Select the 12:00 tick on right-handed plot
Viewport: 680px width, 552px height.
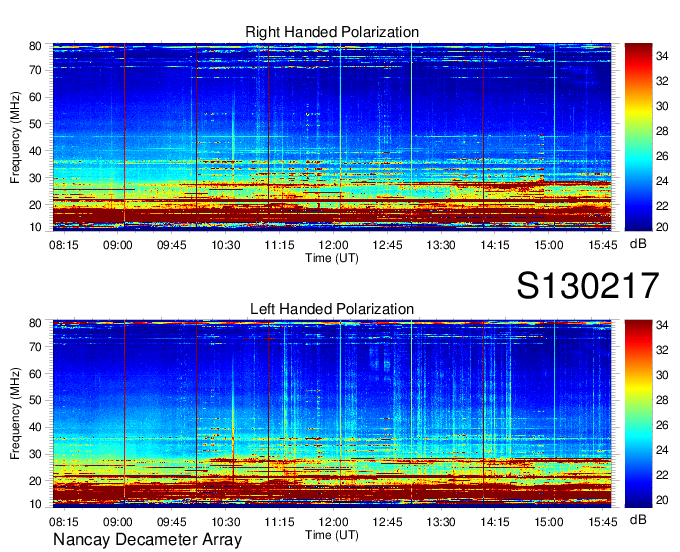pos(333,245)
